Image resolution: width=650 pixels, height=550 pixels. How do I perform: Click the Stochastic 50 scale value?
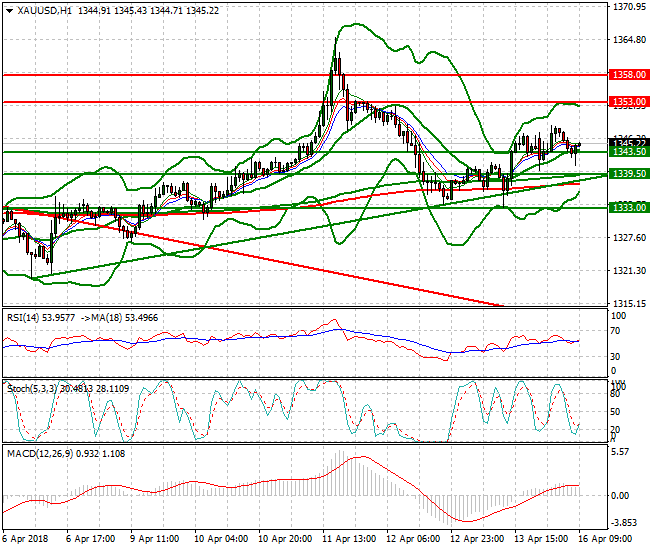click(x=616, y=412)
